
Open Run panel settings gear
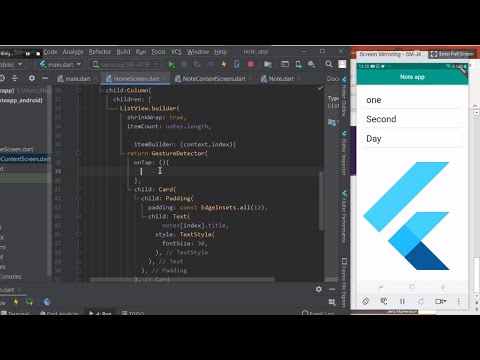[x=319, y=289]
